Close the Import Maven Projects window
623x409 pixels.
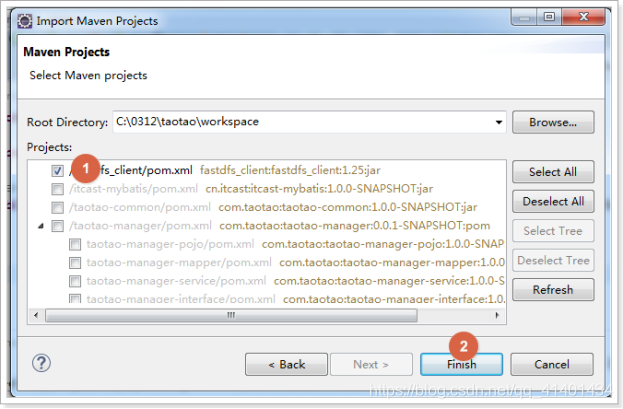click(x=583, y=17)
